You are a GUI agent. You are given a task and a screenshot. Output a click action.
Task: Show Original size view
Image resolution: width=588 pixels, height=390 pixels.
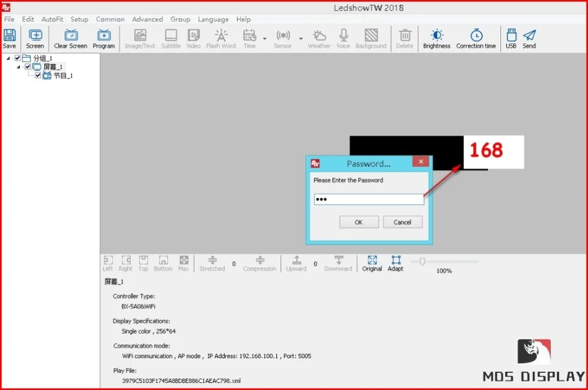[372, 264]
